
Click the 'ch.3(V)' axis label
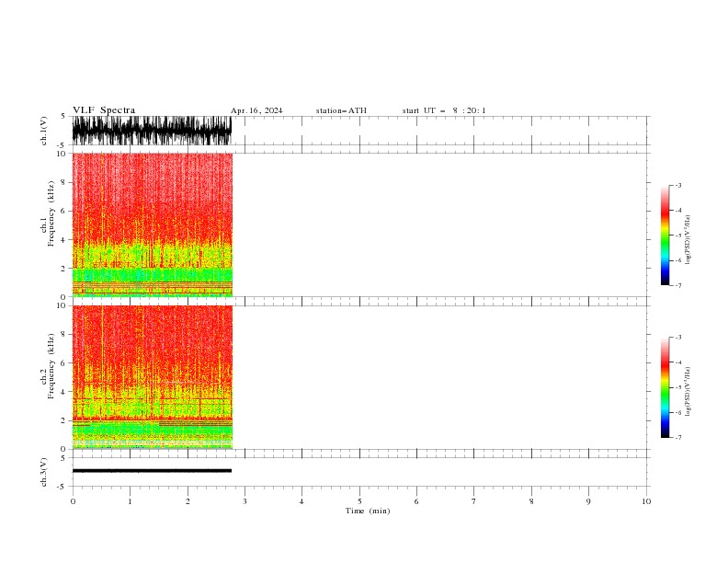tap(44, 472)
